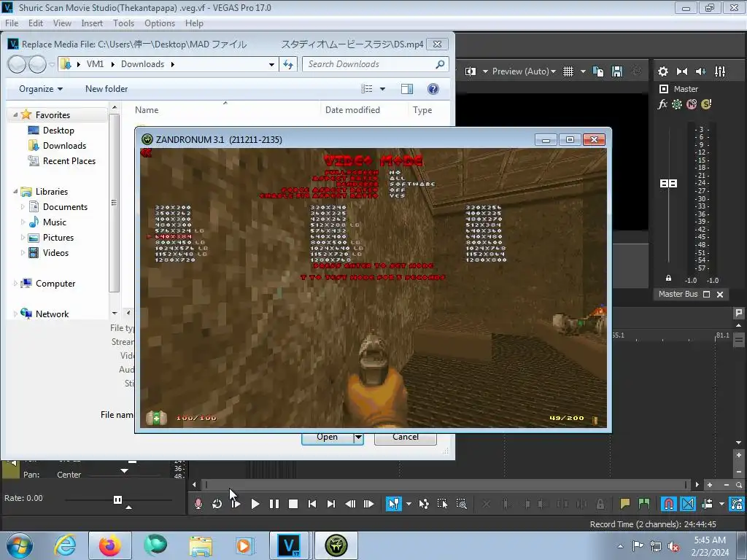The image size is (747, 560).
Task: Insert region on timeline
Action: point(644,504)
